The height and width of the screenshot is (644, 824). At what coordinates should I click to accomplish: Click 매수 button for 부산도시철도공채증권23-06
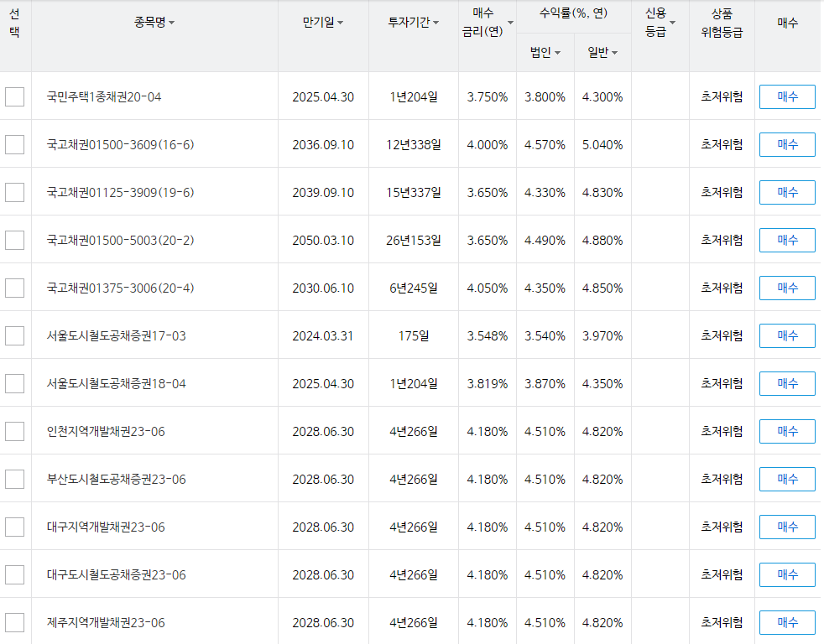[787, 479]
